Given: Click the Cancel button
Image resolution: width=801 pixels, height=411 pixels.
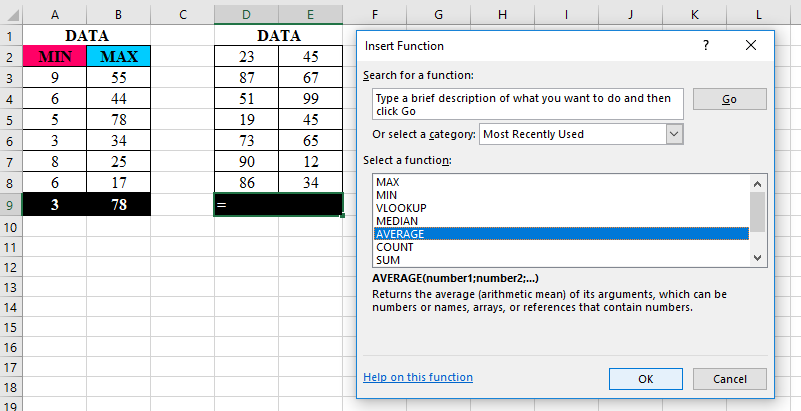Looking at the screenshot, I should 729,379.
